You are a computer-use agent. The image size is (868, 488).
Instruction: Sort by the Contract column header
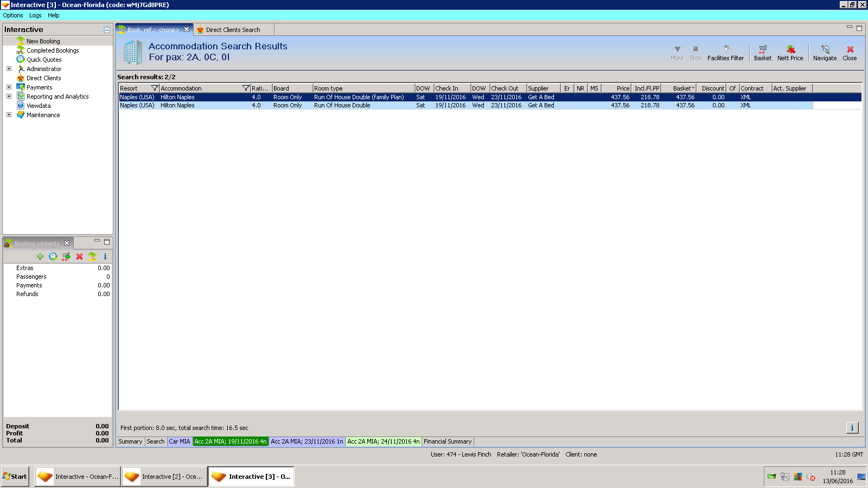[756, 88]
